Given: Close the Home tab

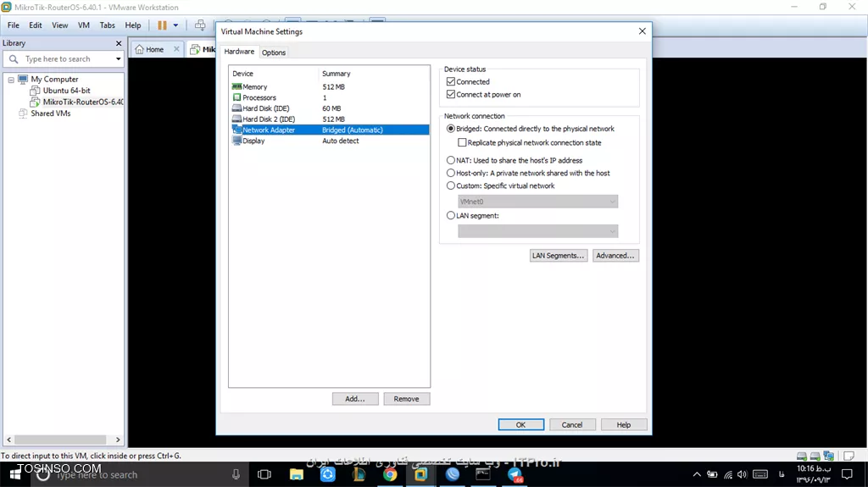Looking at the screenshot, I should [x=176, y=49].
